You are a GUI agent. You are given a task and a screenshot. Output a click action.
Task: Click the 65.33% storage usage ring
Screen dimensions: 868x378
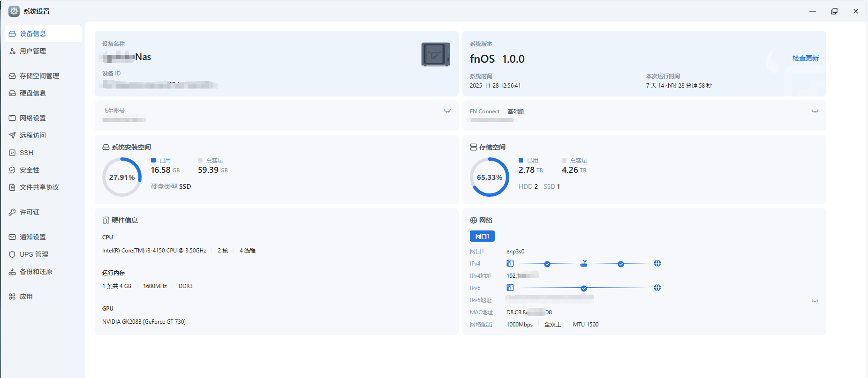pos(490,177)
